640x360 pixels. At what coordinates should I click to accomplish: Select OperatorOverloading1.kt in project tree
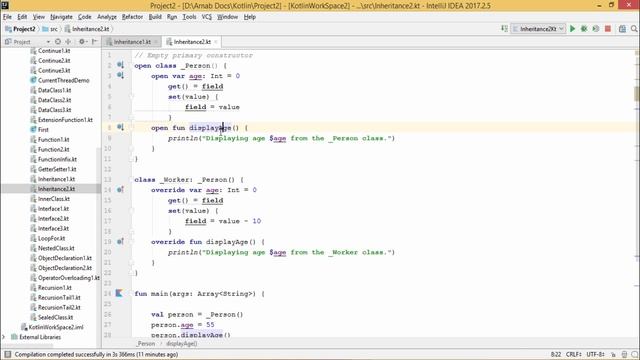(69, 278)
